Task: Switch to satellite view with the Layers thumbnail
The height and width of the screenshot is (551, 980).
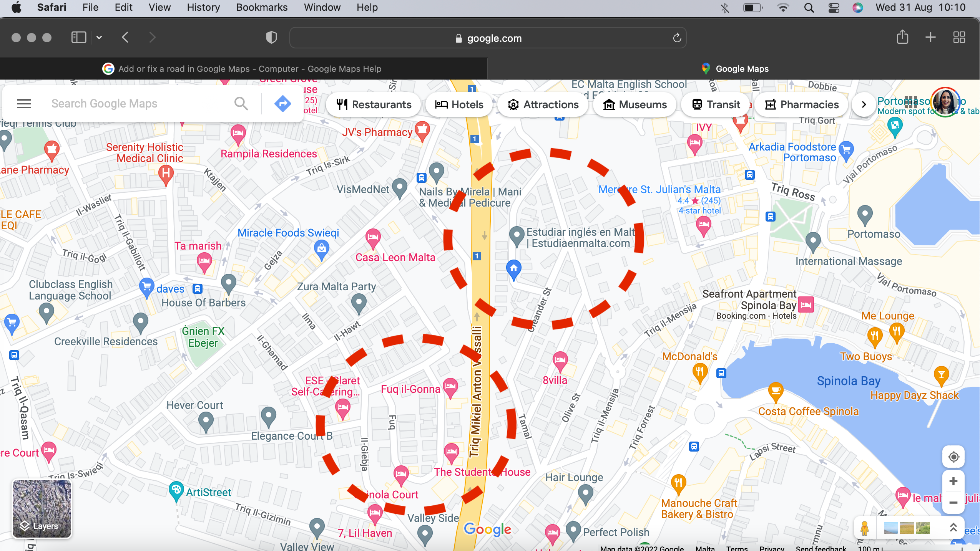Action: pyautogui.click(x=42, y=509)
